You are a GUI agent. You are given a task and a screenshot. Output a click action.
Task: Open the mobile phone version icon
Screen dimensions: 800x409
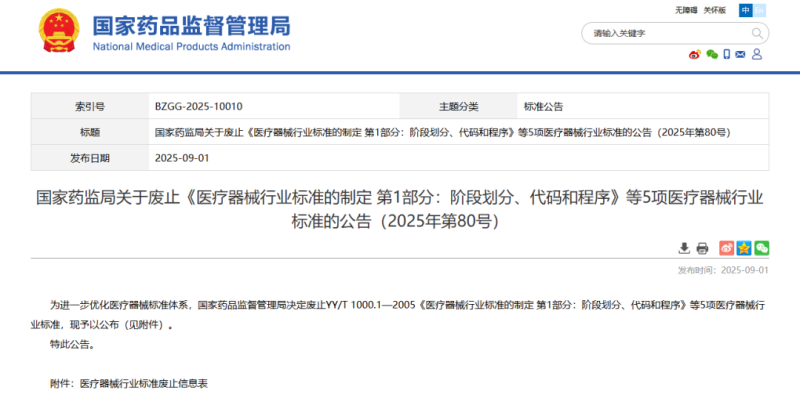727,55
